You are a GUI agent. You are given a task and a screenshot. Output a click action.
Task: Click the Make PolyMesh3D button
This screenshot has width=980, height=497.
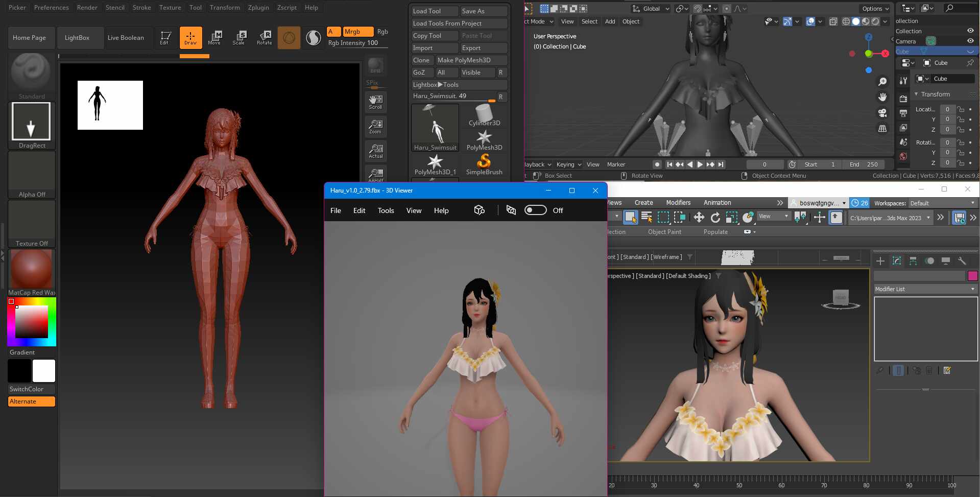471,60
